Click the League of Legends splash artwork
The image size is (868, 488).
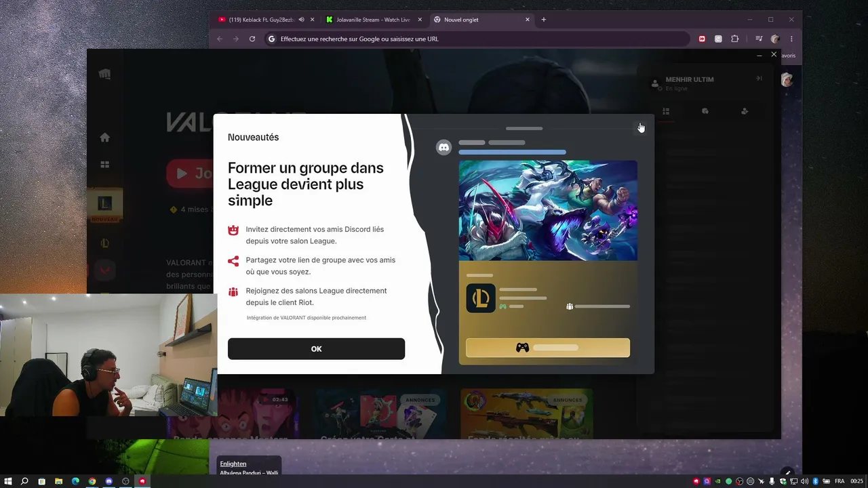[x=548, y=210]
